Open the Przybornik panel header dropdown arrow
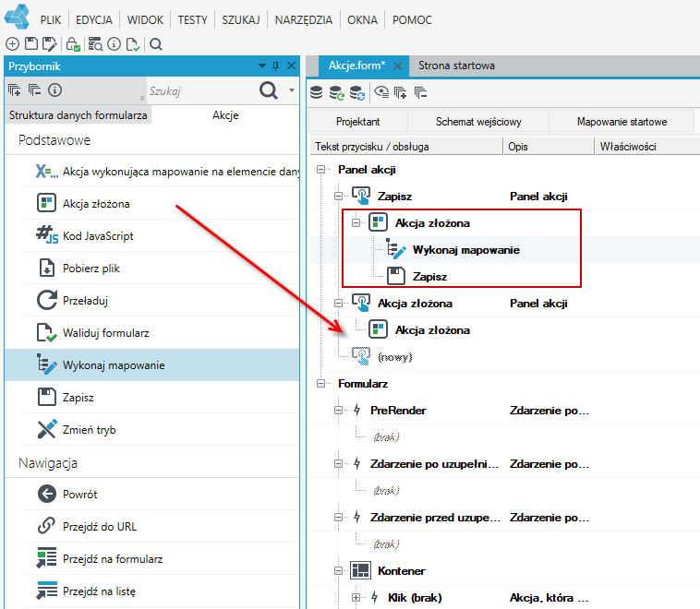 (262, 66)
